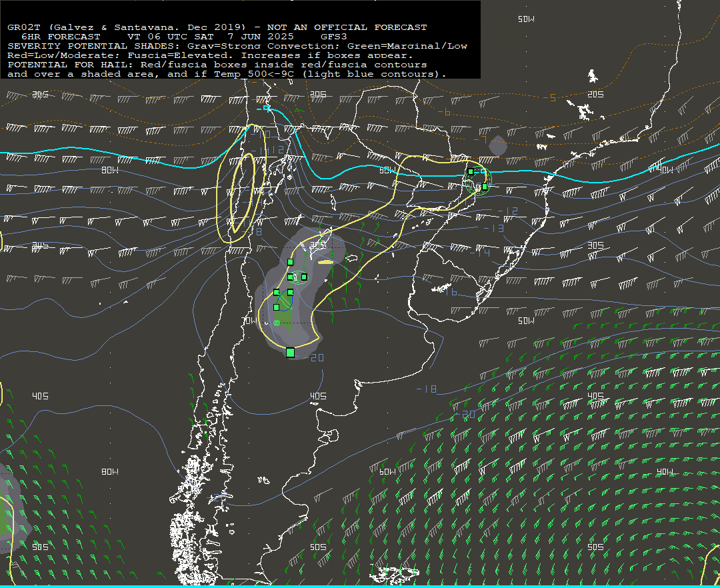This screenshot has height=588, width=720.
Task: Click the gray shaded blob beside the '-7' label
Action: (x=498, y=146)
